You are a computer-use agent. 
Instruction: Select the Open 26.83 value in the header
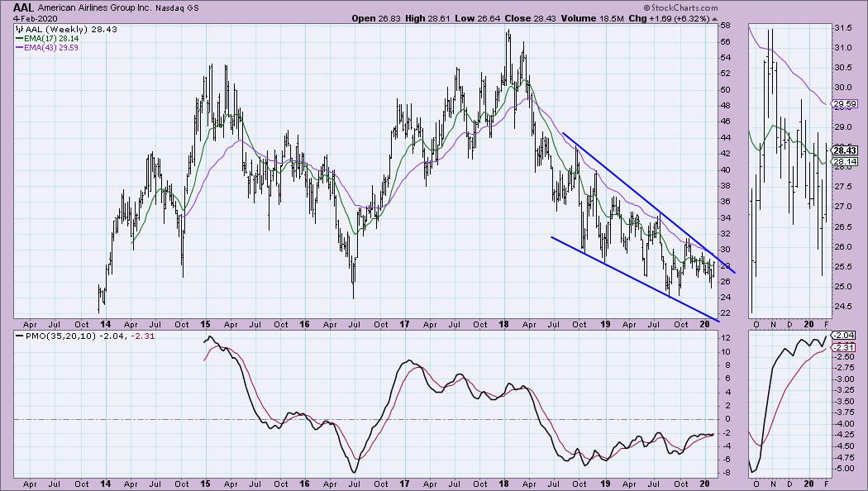click(x=375, y=18)
